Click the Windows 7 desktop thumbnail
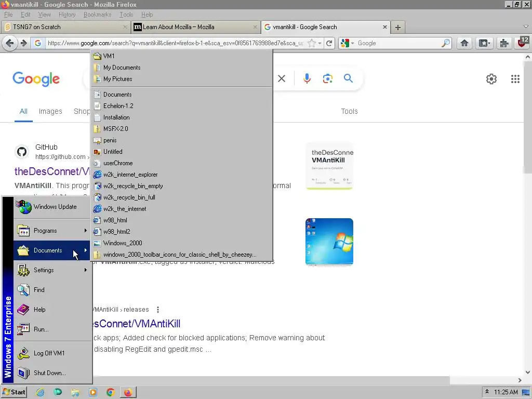 [x=329, y=242]
